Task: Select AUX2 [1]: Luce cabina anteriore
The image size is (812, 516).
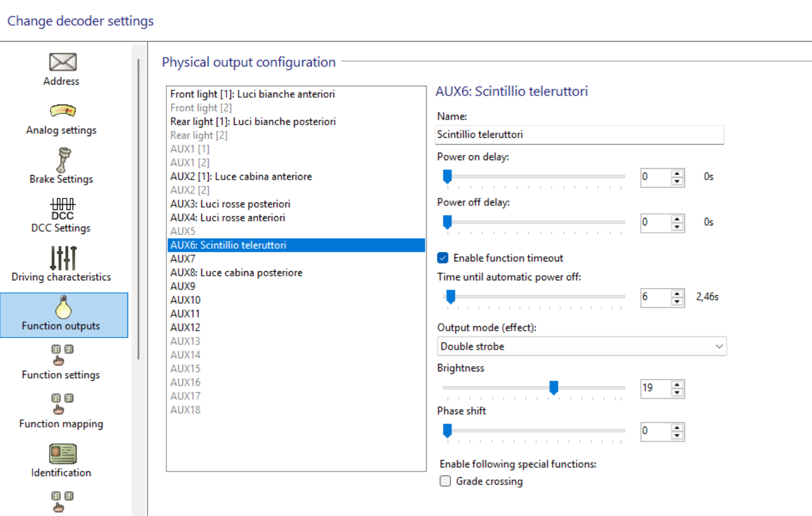Action: (x=296, y=177)
